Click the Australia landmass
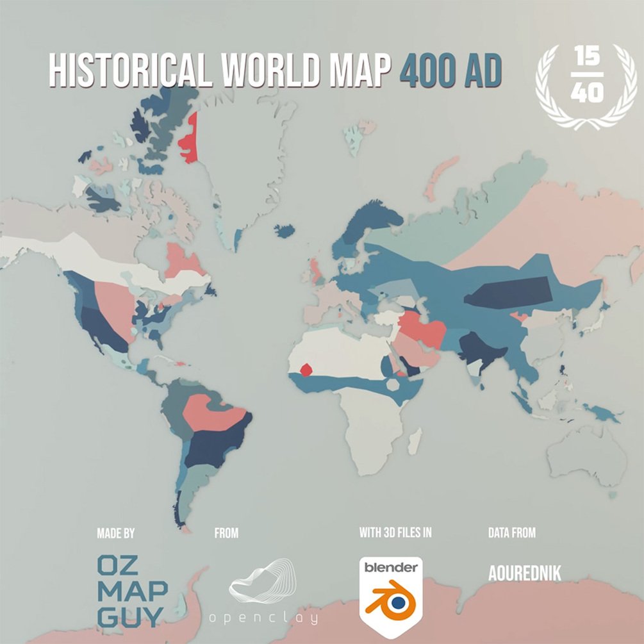 tap(586, 457)
